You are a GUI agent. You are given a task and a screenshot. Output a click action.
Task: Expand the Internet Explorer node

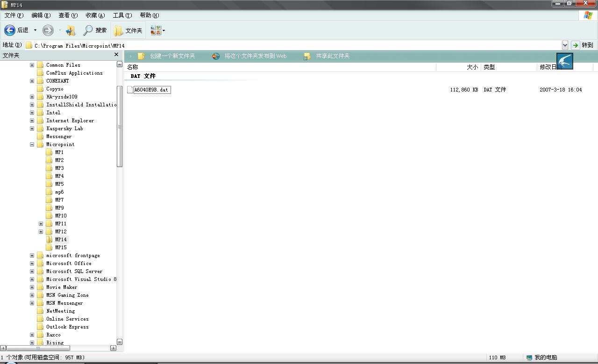(x=32, y=120)
